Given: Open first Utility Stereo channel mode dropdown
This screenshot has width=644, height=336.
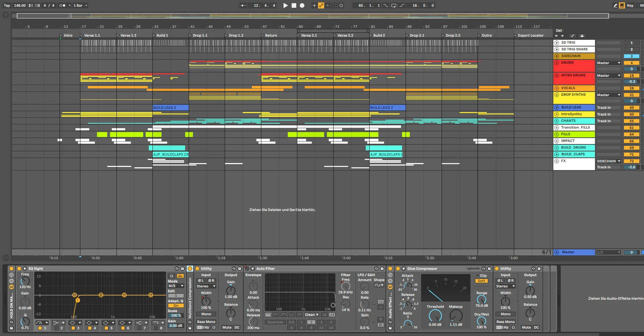Looking at the screenshot, I should 206,286.
